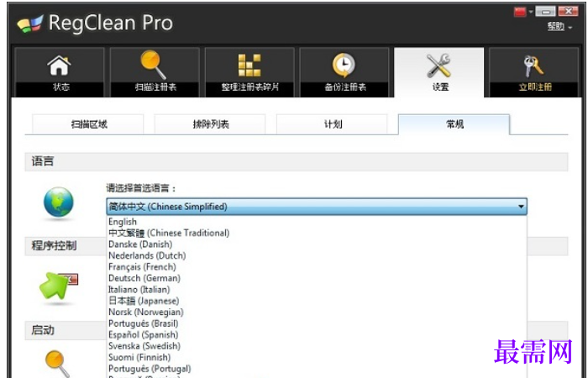Choose Danske (Danish) language
This screenshot has width=588, height=378.
(x=317, y=244)
